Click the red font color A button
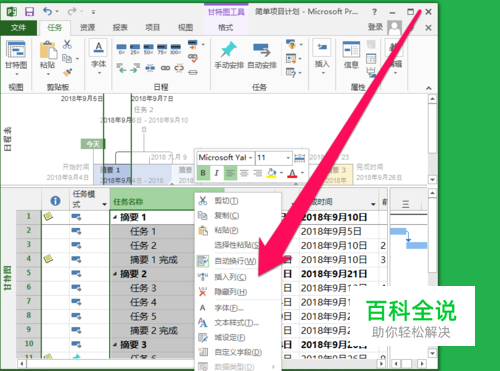The height and width of the screenshot is (371, 500). point(292,173)
